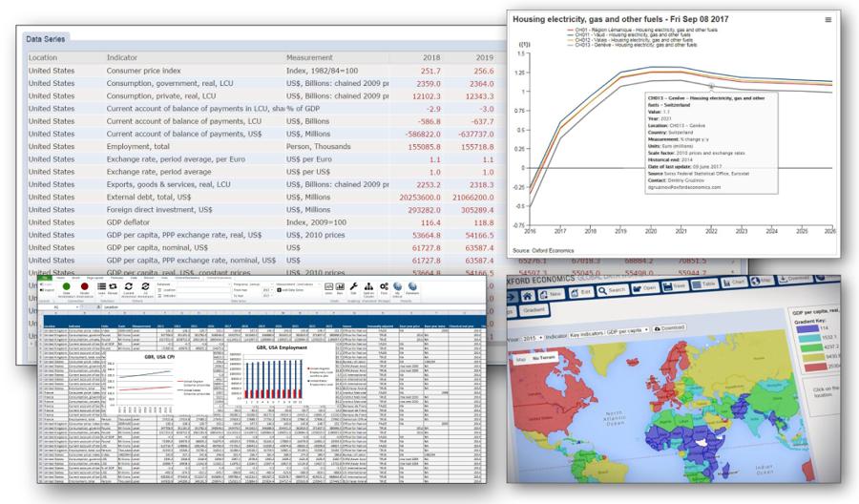Switch to Table view in the map toolbar
Image resolution: width=859 pixels, height=504 pixels.
click(x=704, y=284)
